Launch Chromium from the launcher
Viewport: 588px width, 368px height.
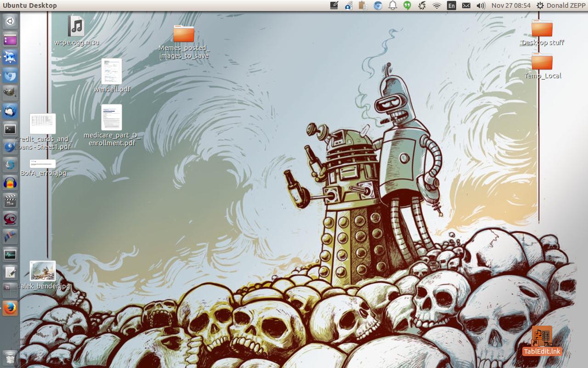click(x=10, y=75)
